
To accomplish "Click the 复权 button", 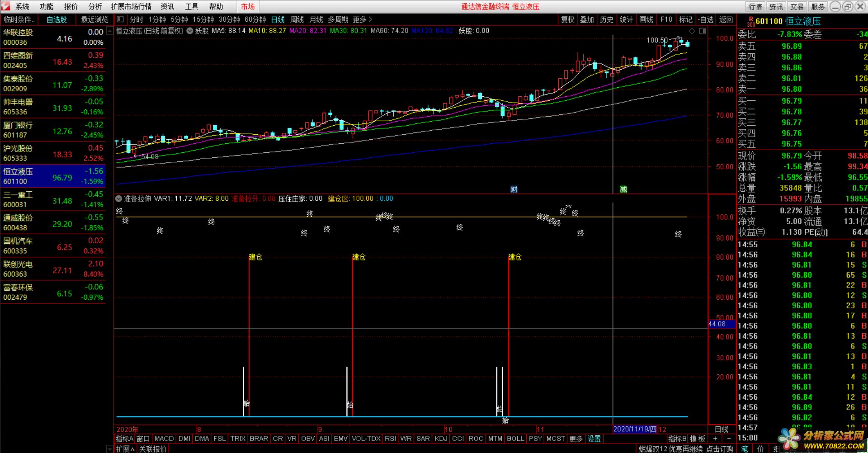I will point(568,19).
